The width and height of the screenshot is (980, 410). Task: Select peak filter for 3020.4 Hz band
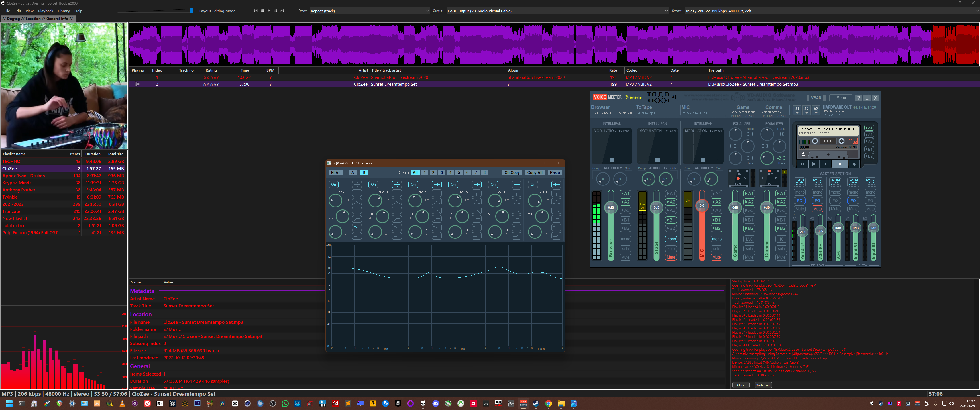[x=396, y=184]
